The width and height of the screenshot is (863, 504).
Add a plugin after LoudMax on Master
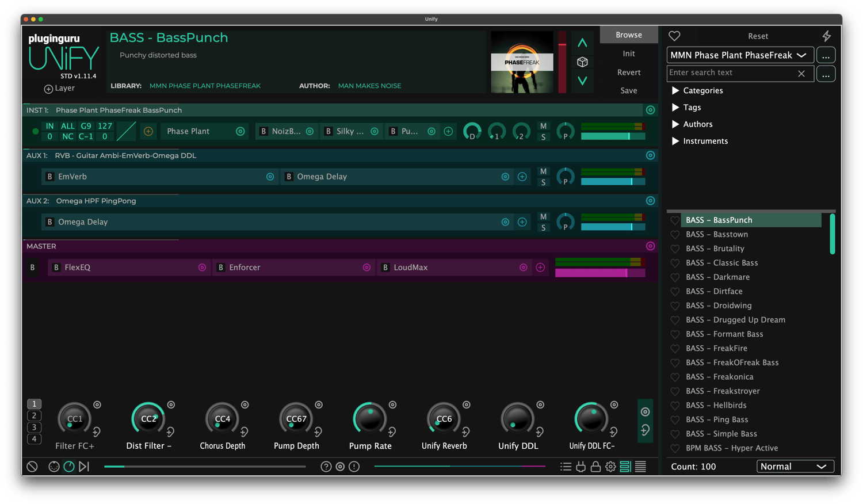[x=540, y=268]
